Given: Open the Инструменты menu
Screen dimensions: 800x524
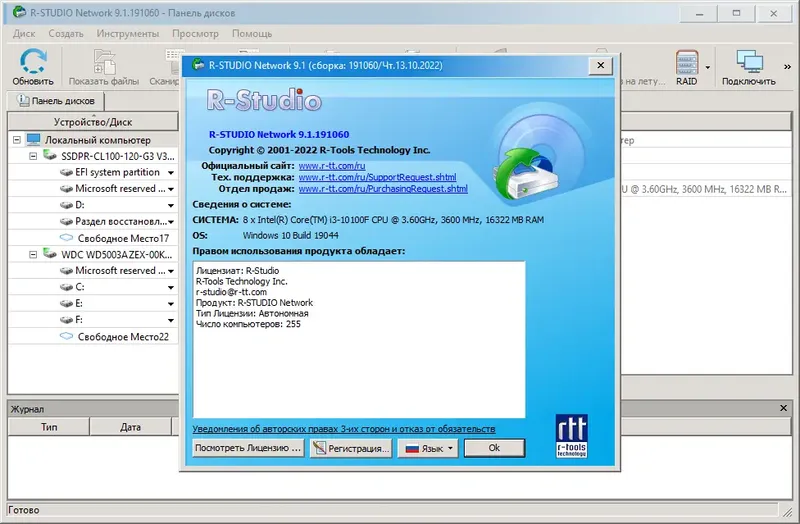Looking at the screenshot, I should [x=128, y=34].
